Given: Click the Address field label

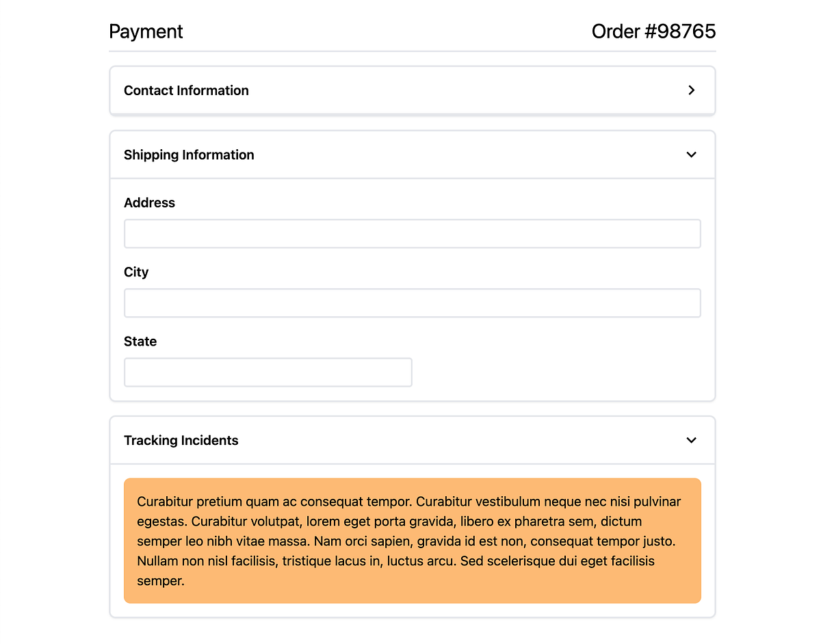Looking at the screenshot, I should click(149, 203).
